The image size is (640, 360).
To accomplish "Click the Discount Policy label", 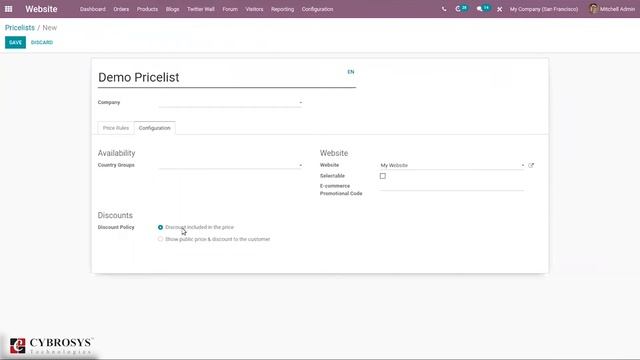I will coord(116,227).
